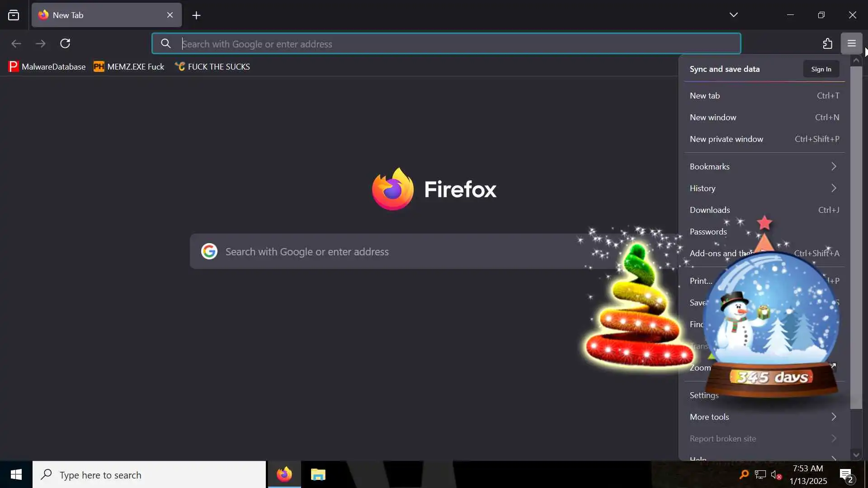The height and width of the screenshot is (488, 868).
Task: Click the hamburger application menu button
Action: 851,43
